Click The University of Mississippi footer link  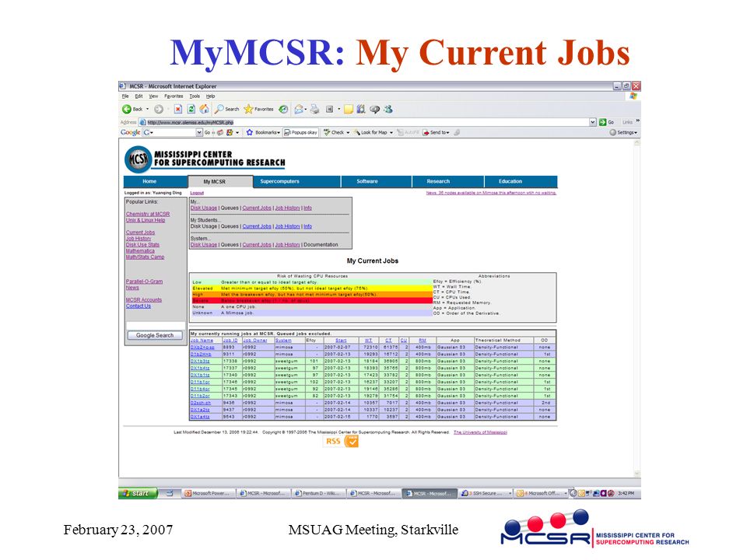point(480,432)
